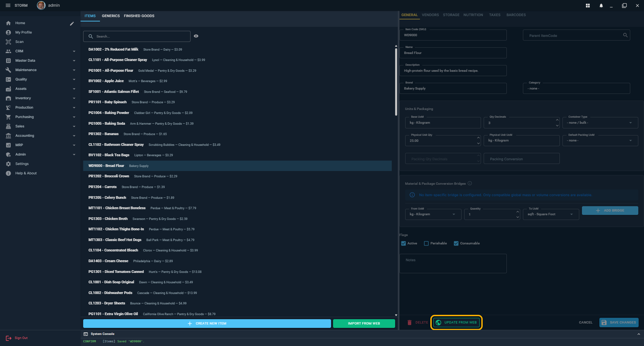
Task: Click the Production sidebar icon
Action: 8,108
